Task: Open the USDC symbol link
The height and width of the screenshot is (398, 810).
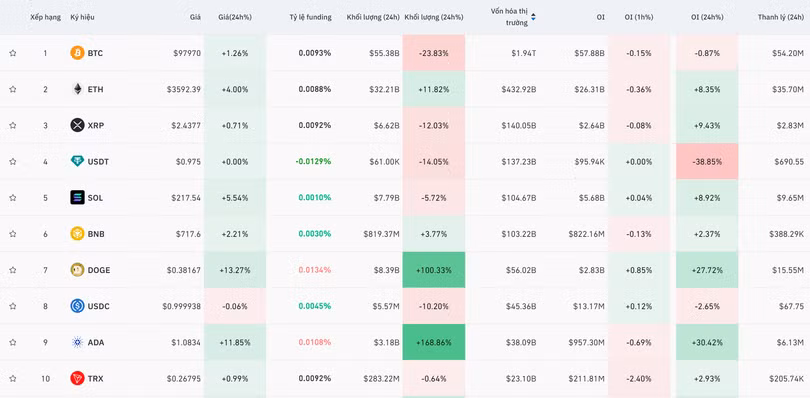Action: coord(98,306)
